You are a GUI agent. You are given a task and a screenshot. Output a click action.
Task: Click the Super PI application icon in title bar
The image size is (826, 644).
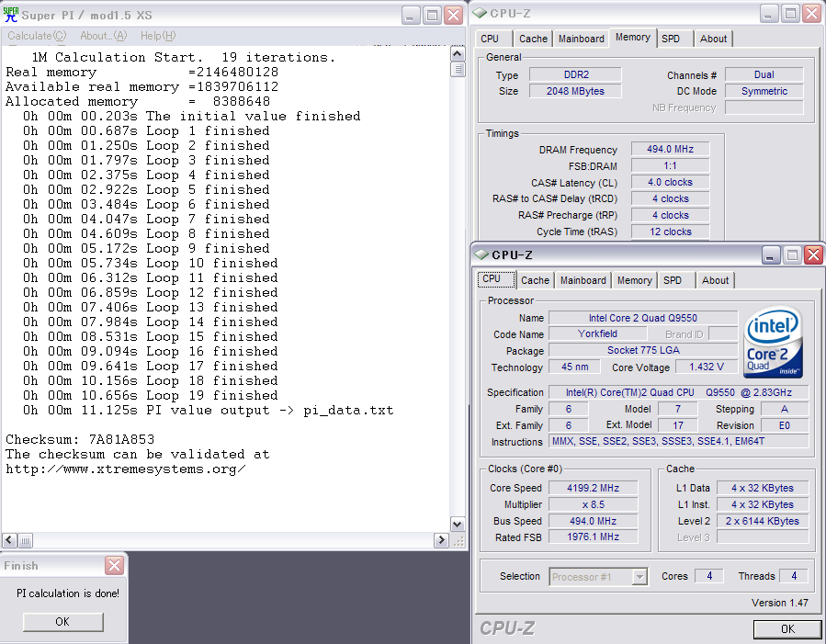coord(10,15)
